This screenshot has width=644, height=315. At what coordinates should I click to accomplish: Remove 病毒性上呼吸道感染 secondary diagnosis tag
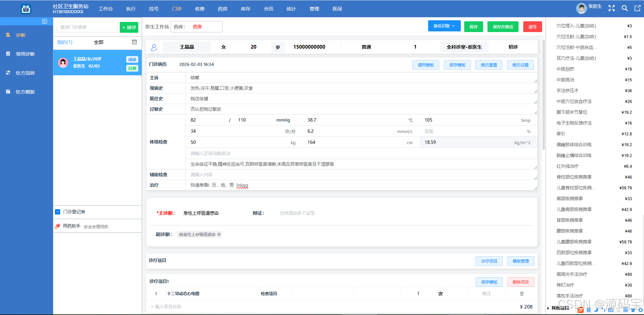(219, 234)
